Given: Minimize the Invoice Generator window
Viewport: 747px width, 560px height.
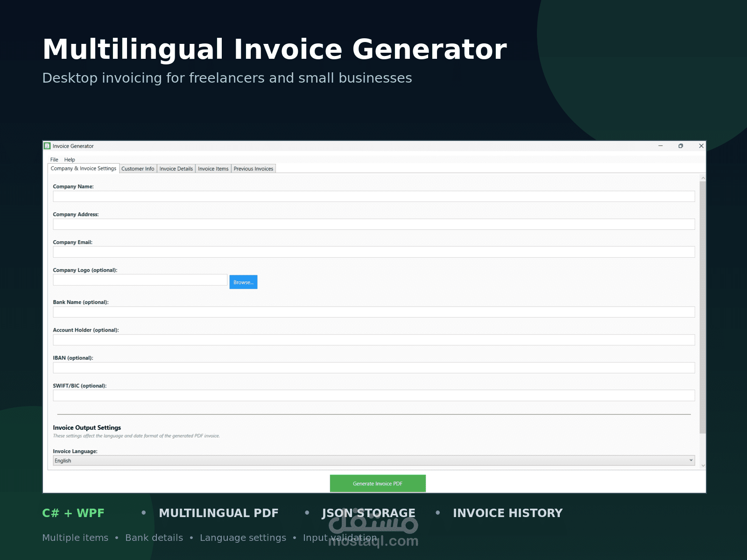Looking at the screenshot, I should pyautogui.click(x=661, y=146).
